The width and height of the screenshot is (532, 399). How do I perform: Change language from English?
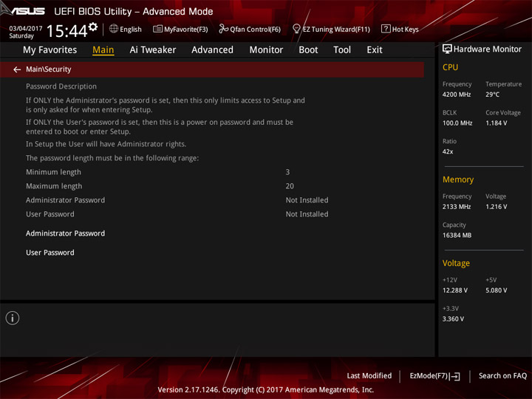tap(131, 30)
